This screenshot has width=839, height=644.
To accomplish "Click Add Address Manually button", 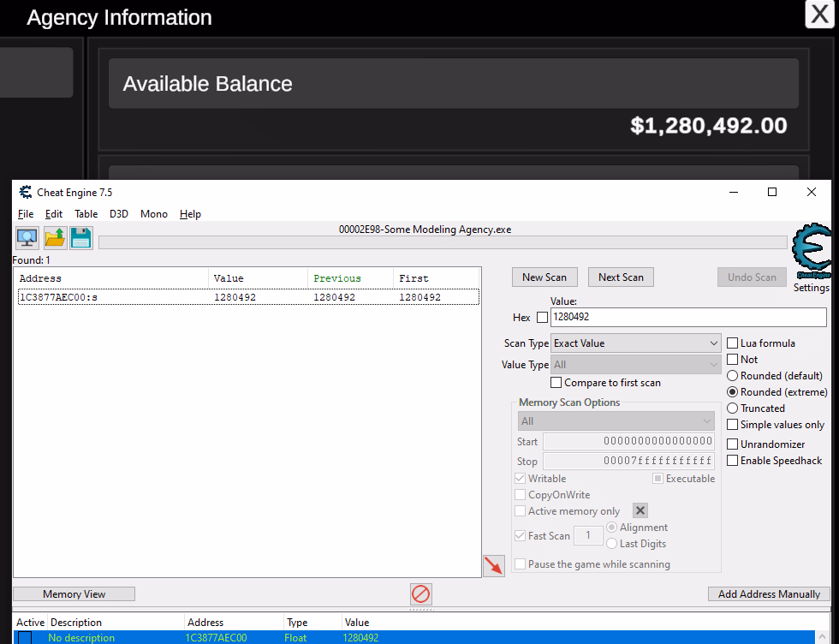I will tap(769, 594).
